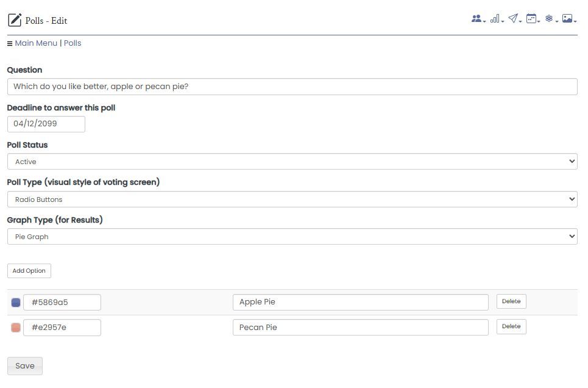The height and width of the screenshot is (388, 588).
Task: Click the blue Apple Pie color swatch
Action: (x=16, y=303)
